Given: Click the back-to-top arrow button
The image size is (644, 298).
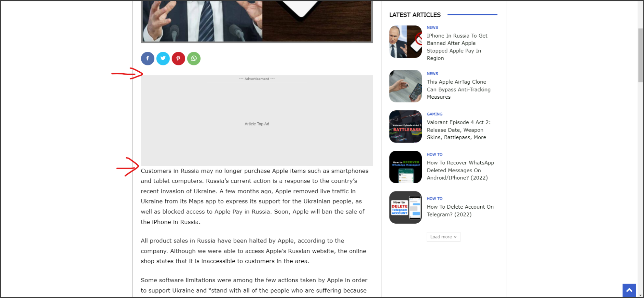Looking at the screenshot, I should tap(629, 290).
